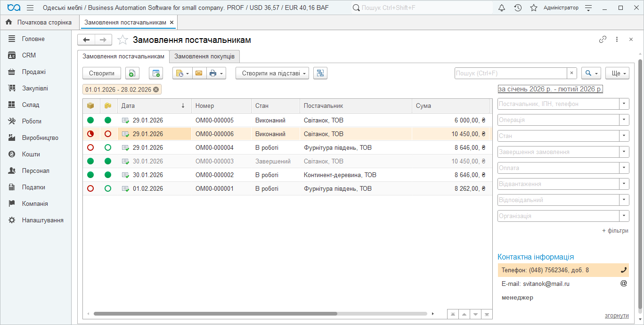This screenshot has width=644, height=325.
Task: Click the copy document icon
Action: [132, 73]
